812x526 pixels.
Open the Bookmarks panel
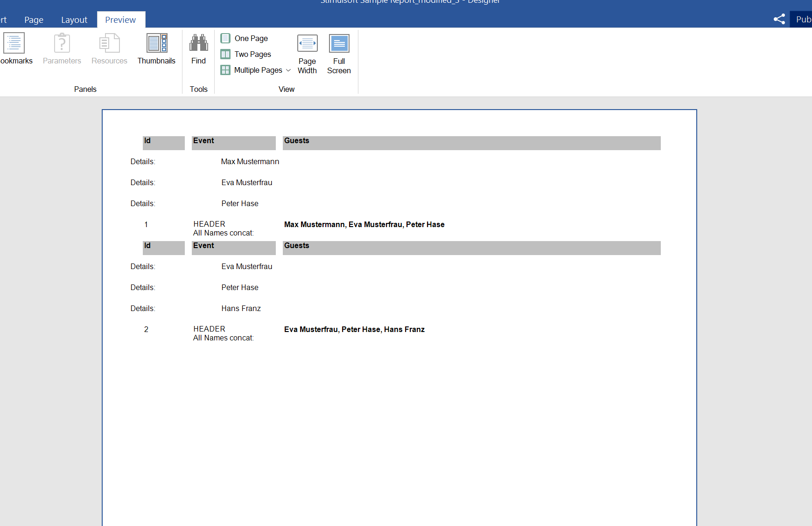click(x=15, y=48)
